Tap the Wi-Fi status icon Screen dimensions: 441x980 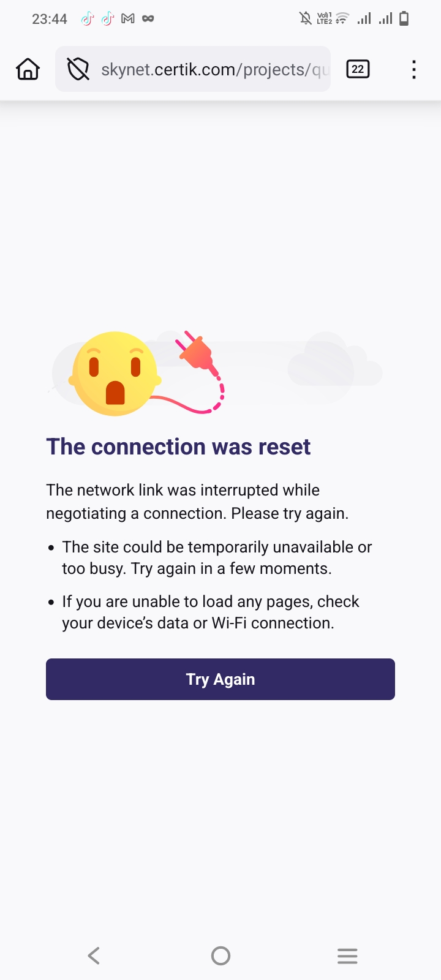pyautogui.click(x=342, y=19)
